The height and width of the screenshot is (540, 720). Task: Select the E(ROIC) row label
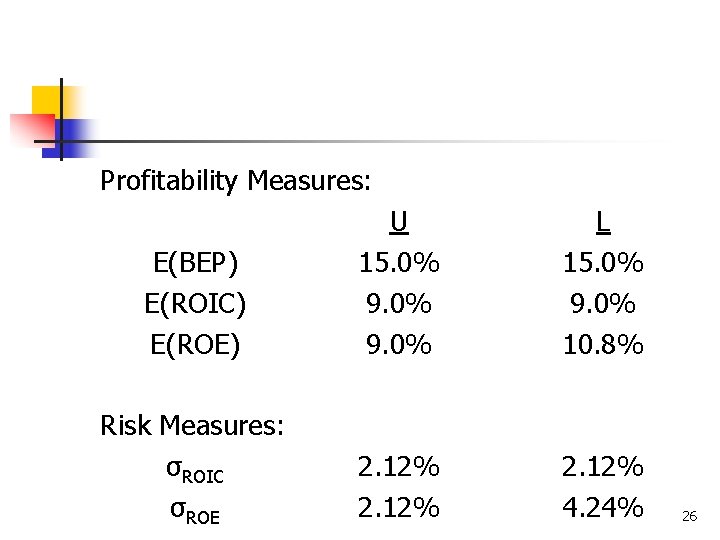click(x=196, y=304)
